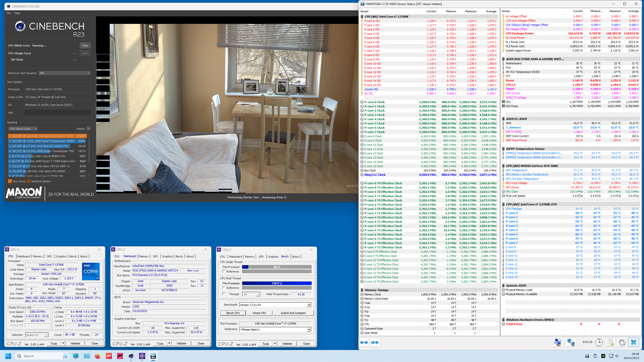The image size is (644, 362).
Task: Shrink HWiNFO sensor columns with inward arrows icon
Action: click(x=375, y=342)
